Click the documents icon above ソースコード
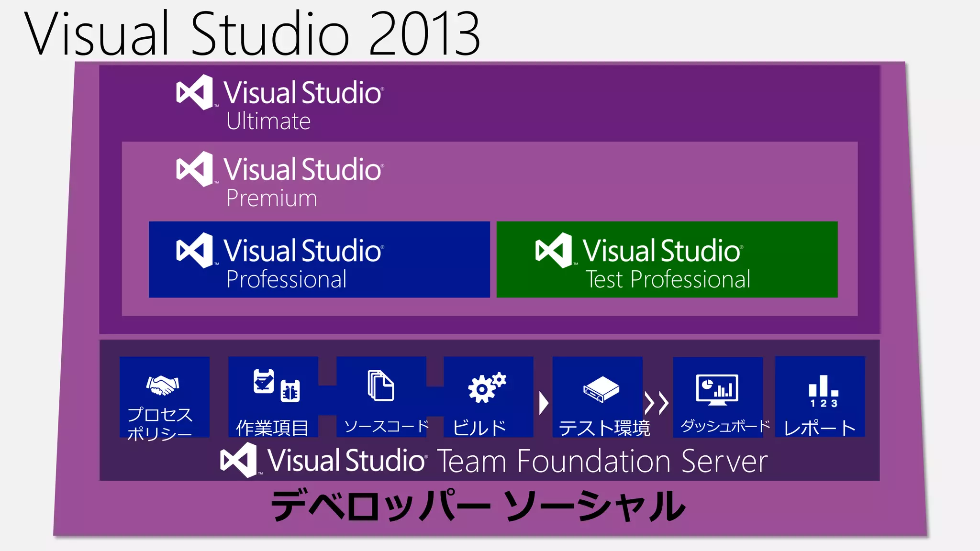 [380, 385]
